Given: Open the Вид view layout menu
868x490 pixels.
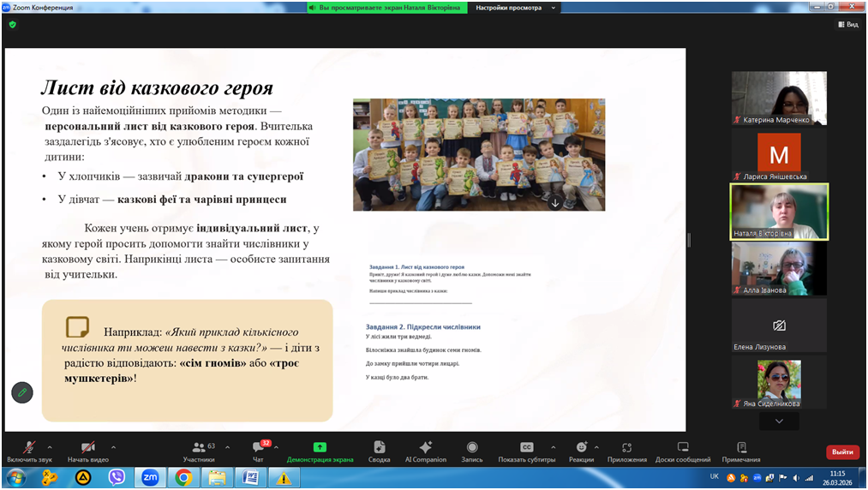Looking at the screenshot, I should point(847,25).
